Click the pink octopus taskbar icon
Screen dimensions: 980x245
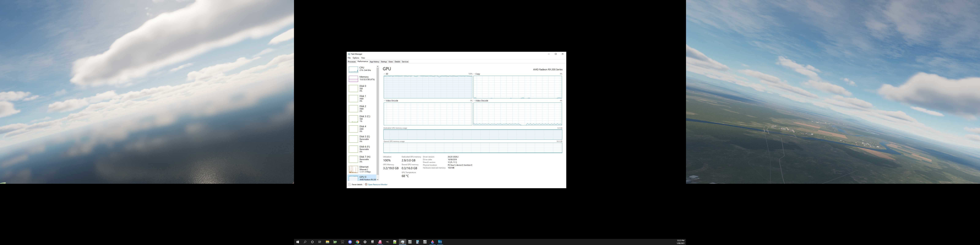(x=380, y=242)
